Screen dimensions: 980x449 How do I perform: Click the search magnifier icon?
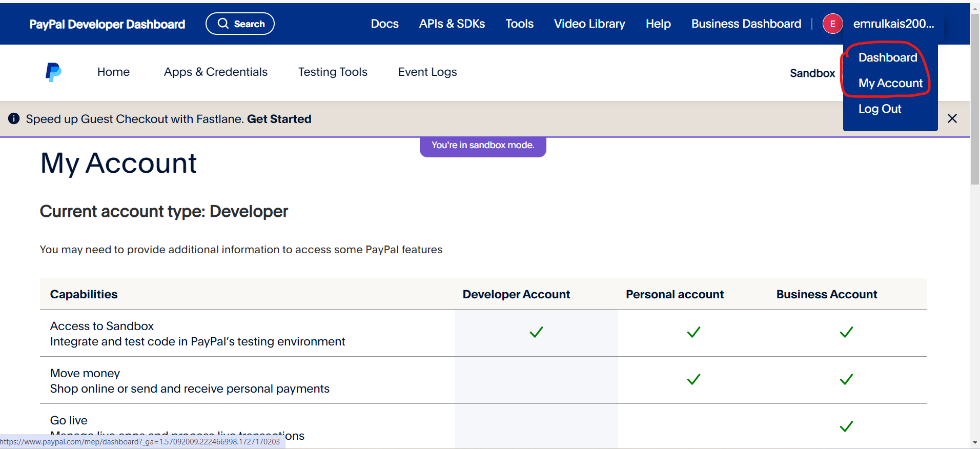click(x=223, y=24)
